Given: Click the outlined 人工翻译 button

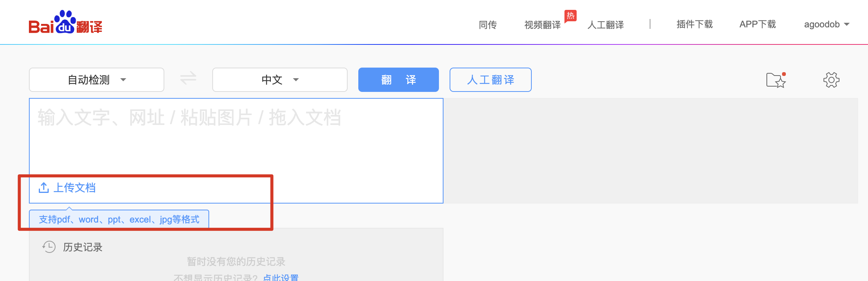Looking at the screenshot, I should (490, 80).
